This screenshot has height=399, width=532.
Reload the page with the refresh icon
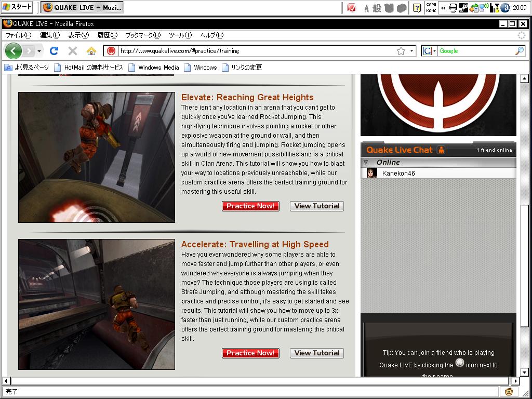click(x=54, y=51)
